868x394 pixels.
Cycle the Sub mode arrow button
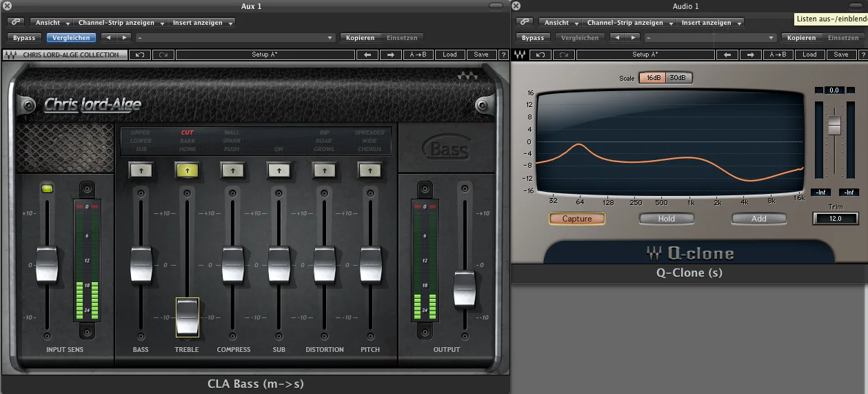coord(279,169)
